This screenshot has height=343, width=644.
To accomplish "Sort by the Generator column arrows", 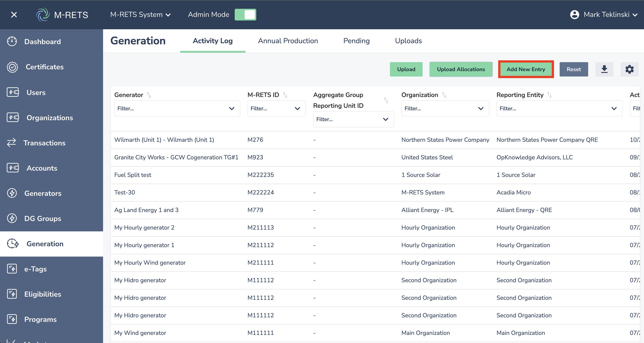I will (149, 95).
